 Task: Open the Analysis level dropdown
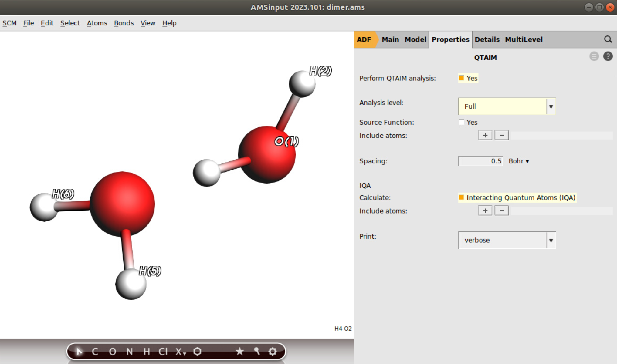[x=551, y=106]
